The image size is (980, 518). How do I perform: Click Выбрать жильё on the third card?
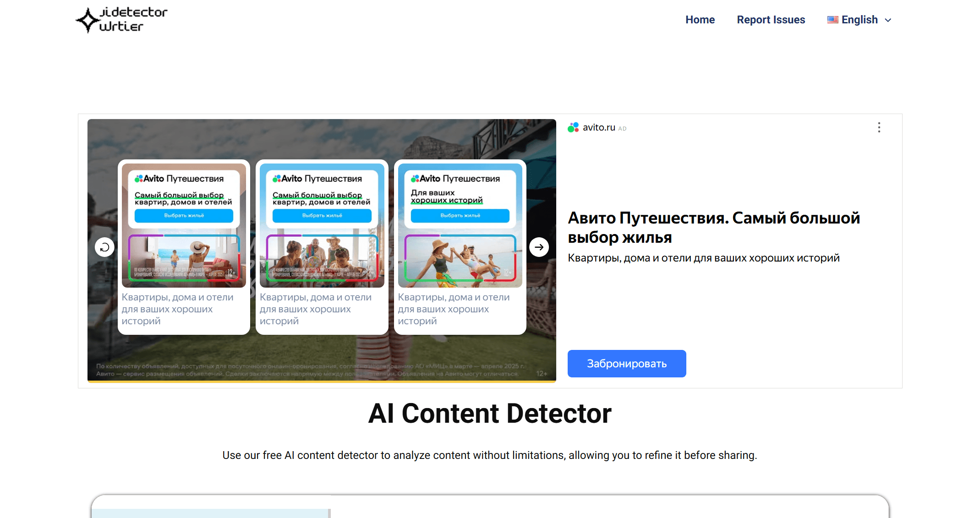click(460, 216)
